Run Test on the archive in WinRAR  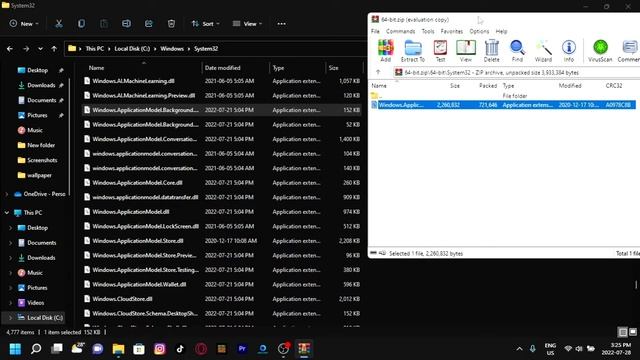coord(440,51)
